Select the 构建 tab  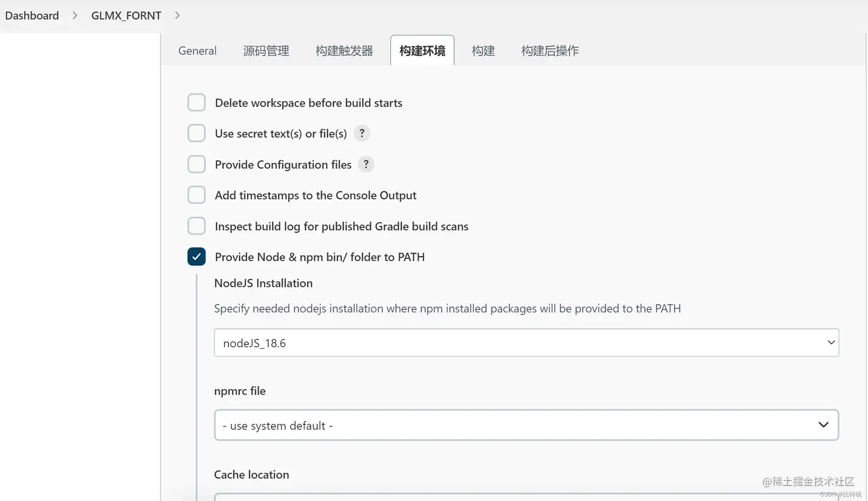483,51
